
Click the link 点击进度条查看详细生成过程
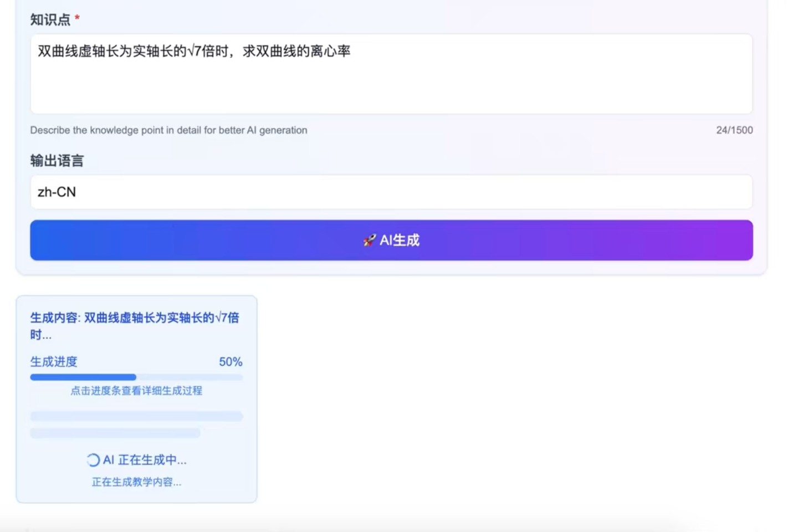136,391
